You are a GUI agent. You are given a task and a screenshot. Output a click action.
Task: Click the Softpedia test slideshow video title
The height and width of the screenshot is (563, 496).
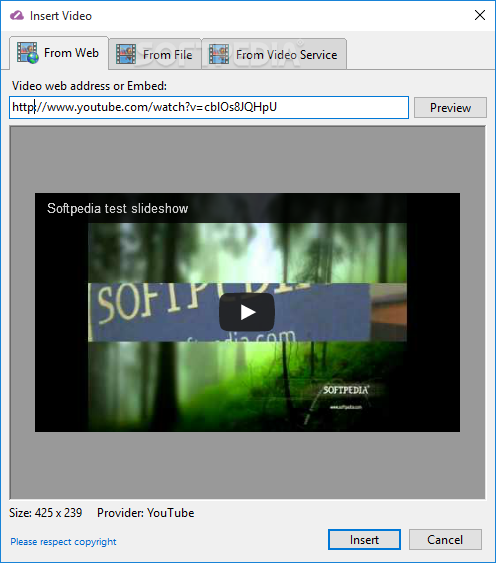pyautogui.click(x=117, y=208)
